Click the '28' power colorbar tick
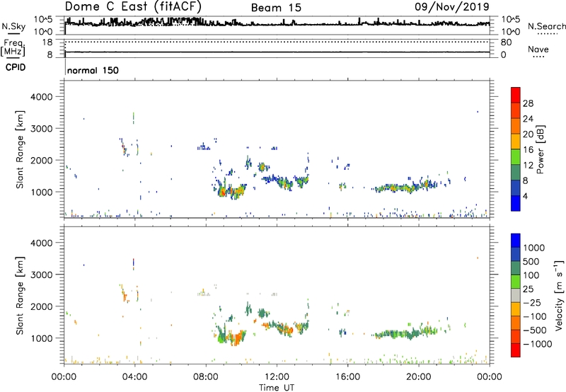 (x=528, y=103)
